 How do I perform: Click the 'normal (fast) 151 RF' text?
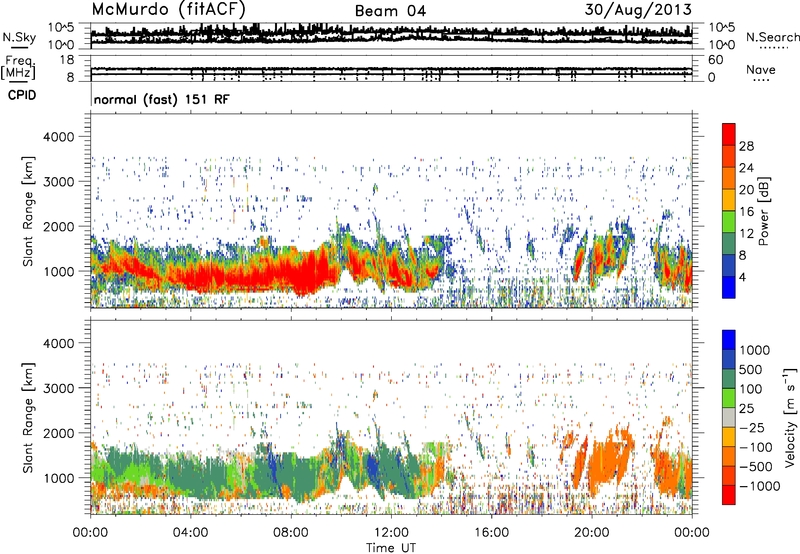point(162,99)
